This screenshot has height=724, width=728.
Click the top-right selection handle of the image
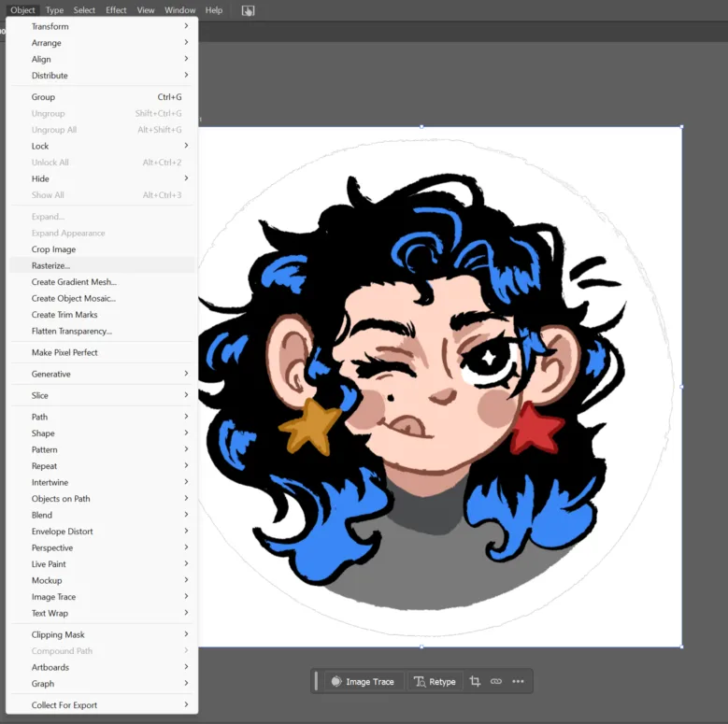coord(681,127)
